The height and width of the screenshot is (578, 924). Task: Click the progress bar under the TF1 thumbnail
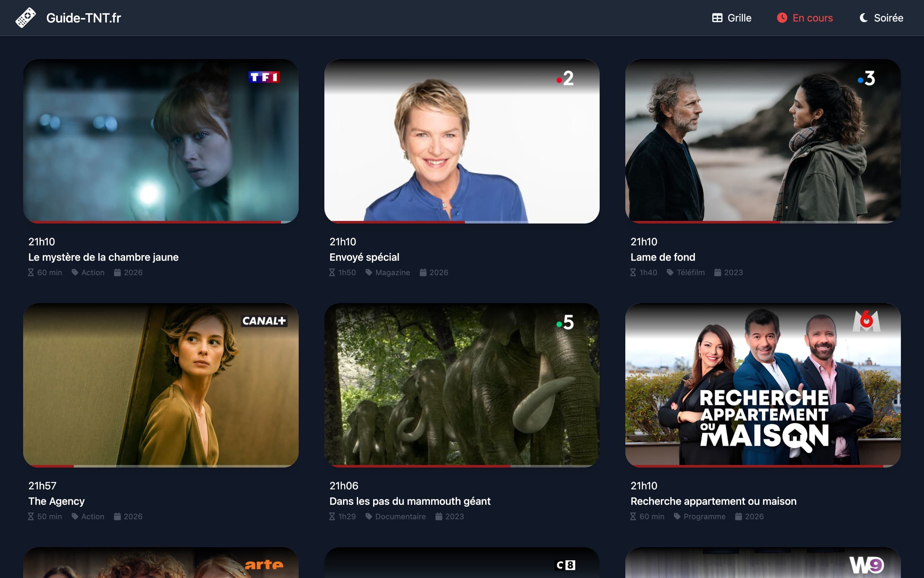(x=161, y=222)
